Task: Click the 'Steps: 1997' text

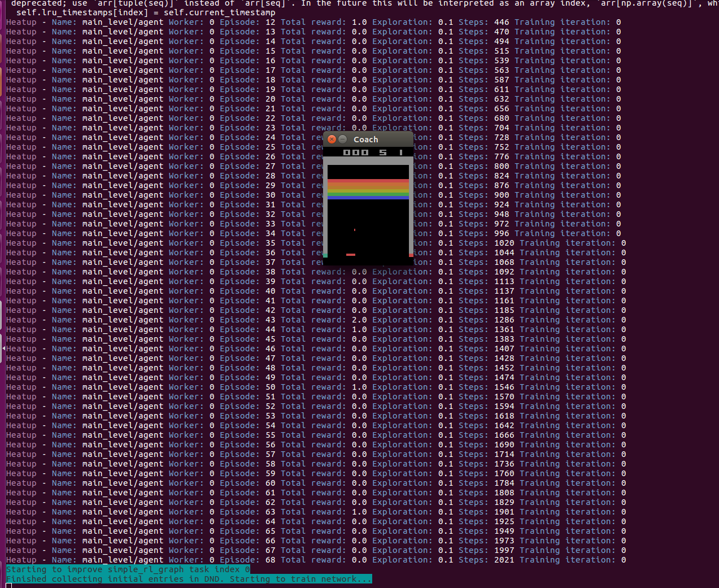Action: (x=486, y=550)
